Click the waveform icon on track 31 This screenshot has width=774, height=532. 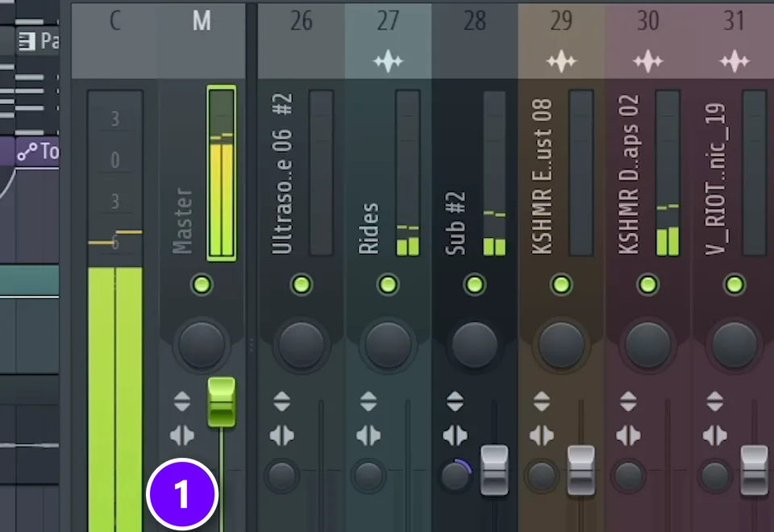(x=734, y=61)
